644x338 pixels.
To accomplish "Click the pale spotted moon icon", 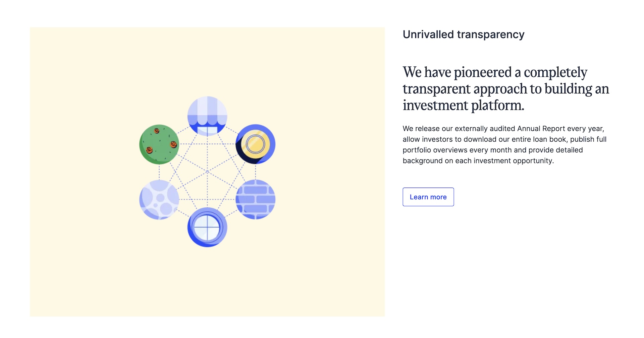I will [159, 199].
